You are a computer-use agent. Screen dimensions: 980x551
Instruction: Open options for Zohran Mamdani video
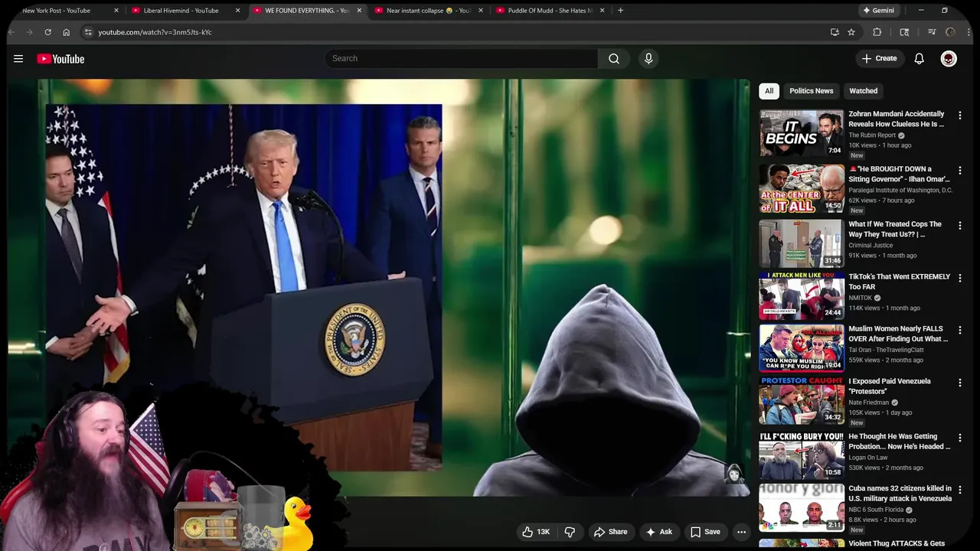960,116
